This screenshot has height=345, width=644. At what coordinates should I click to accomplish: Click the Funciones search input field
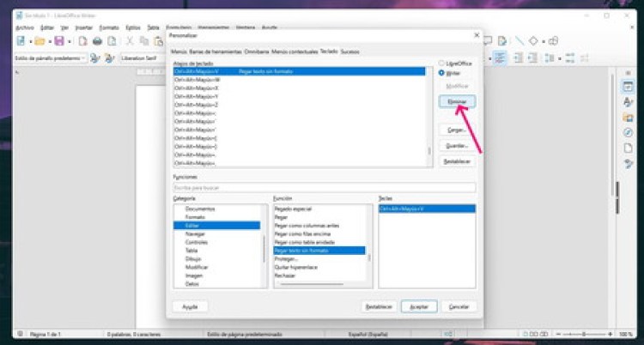pos(324,186)
